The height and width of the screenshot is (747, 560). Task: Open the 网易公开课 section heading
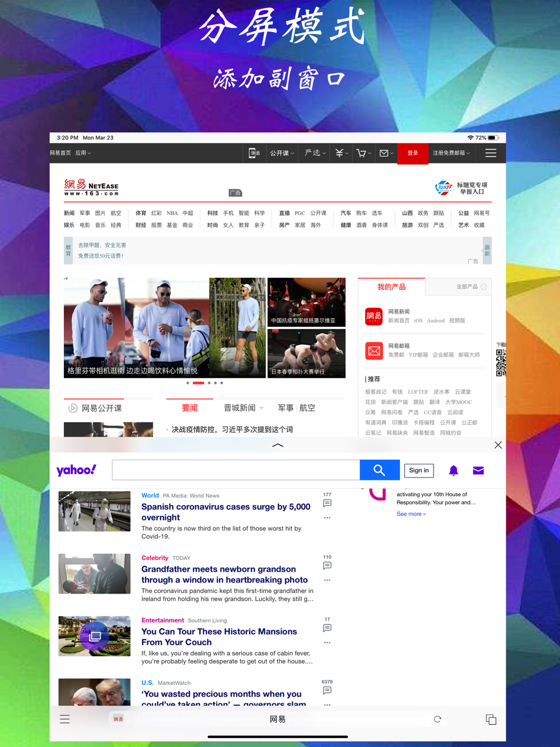click(101, 408)
